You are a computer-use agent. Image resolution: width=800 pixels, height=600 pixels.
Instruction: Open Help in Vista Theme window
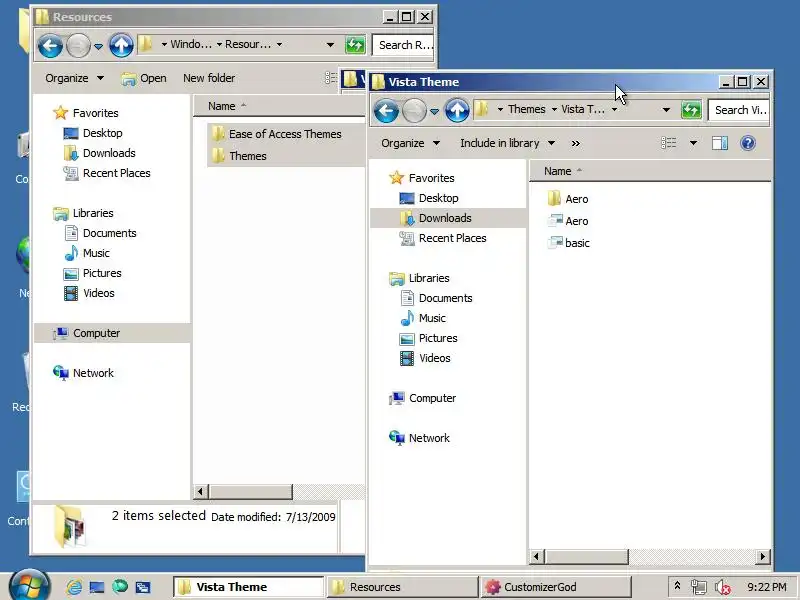(x=747, y=143)
